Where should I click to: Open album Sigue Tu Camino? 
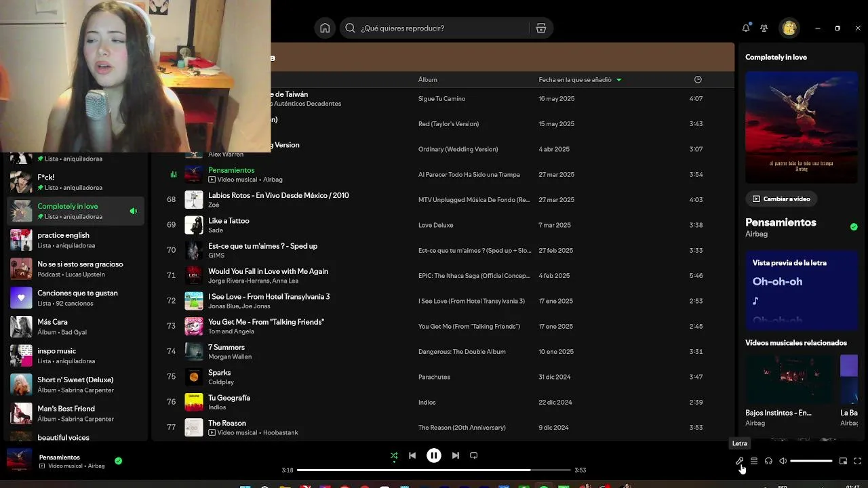[441, 98]
